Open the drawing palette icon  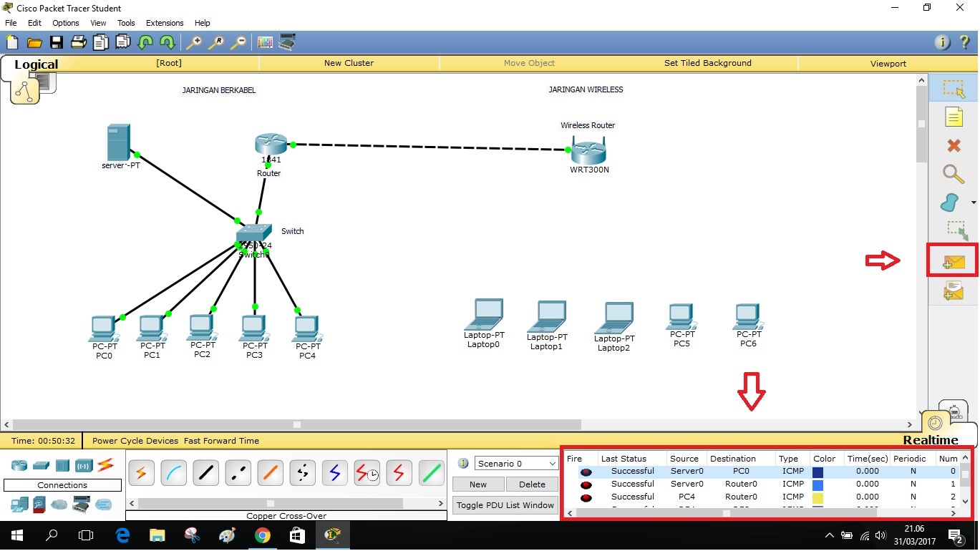click(x=265, y=42)
